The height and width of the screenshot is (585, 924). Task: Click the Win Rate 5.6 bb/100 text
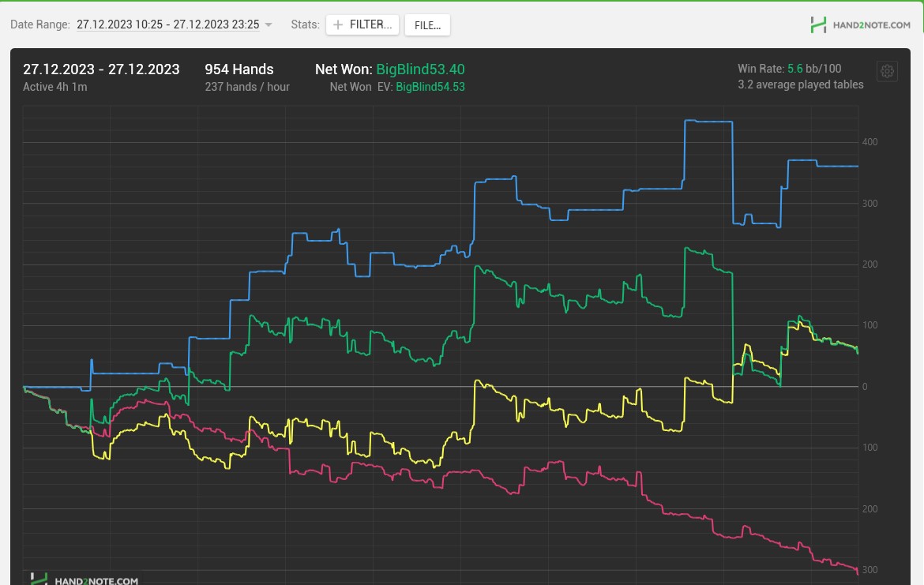[x=790, y=69]
